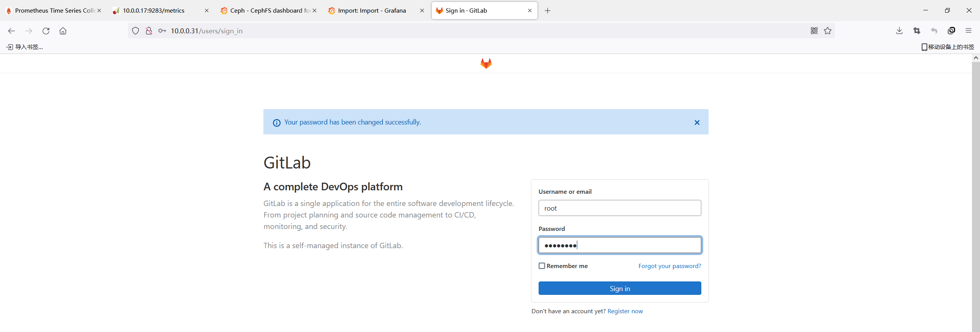Reload the page with refresh icon
Image resolution: width=980 pixels, height=332 pixels.
coord(46,31)
